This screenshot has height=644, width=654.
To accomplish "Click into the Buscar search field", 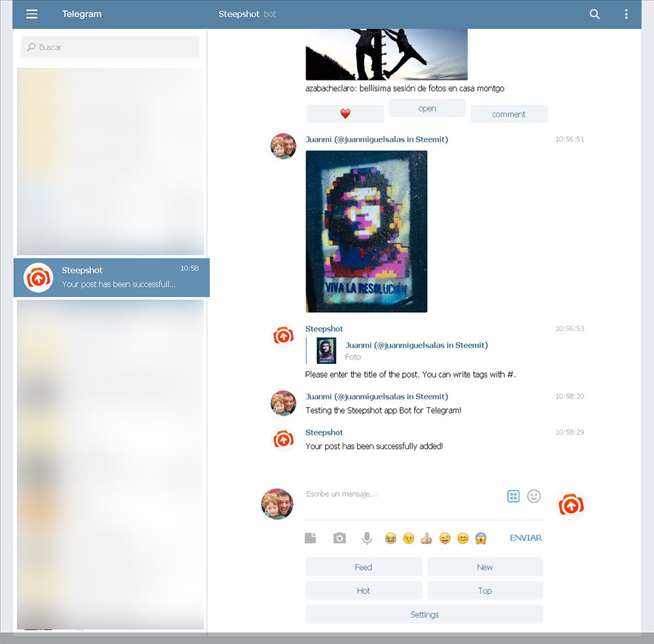I will click(110, 47).
